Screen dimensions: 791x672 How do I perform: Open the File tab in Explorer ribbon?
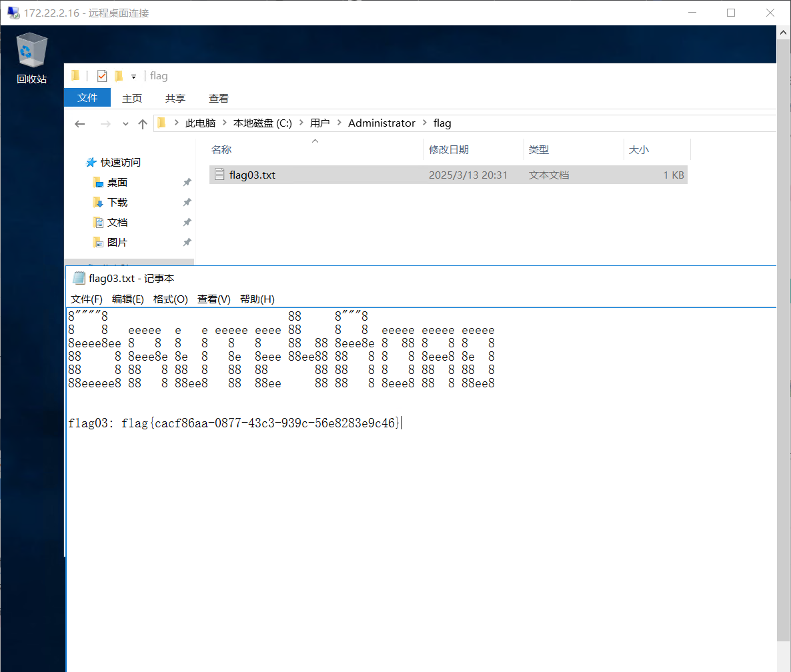(87, 98)
